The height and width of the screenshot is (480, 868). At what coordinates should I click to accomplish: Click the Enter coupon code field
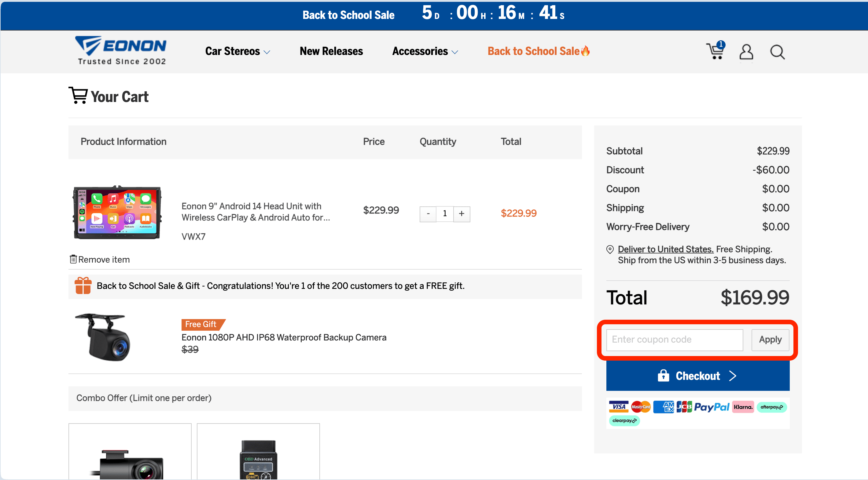point(675,340)
